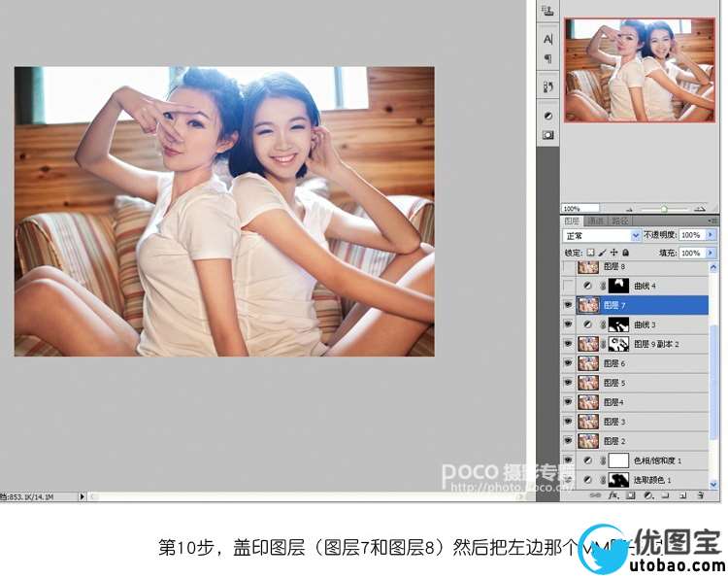The width and height of the screenshot is (728, 579).
Task: Open the 填充 fill slider arrow
Action: pyautogui.click(x=711, y=253)
